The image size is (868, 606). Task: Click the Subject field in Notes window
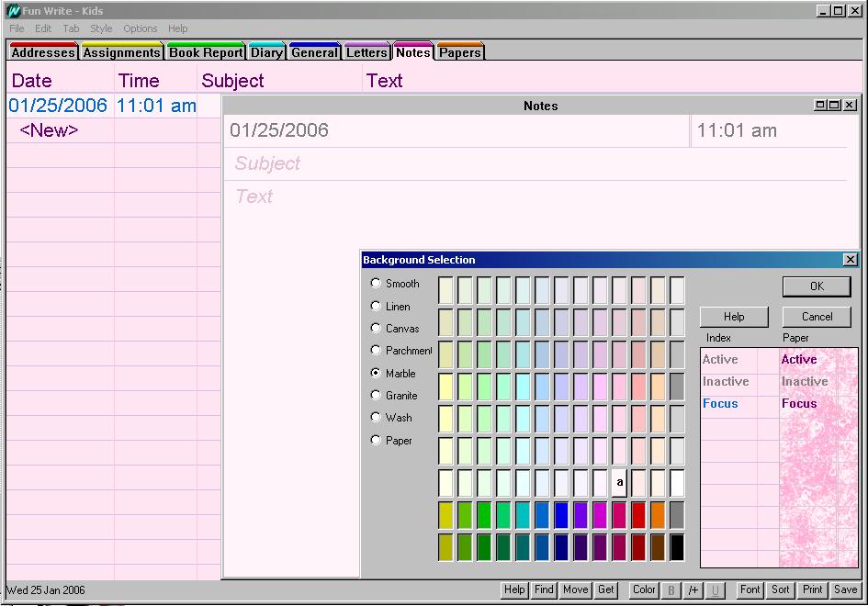point(535,163)
